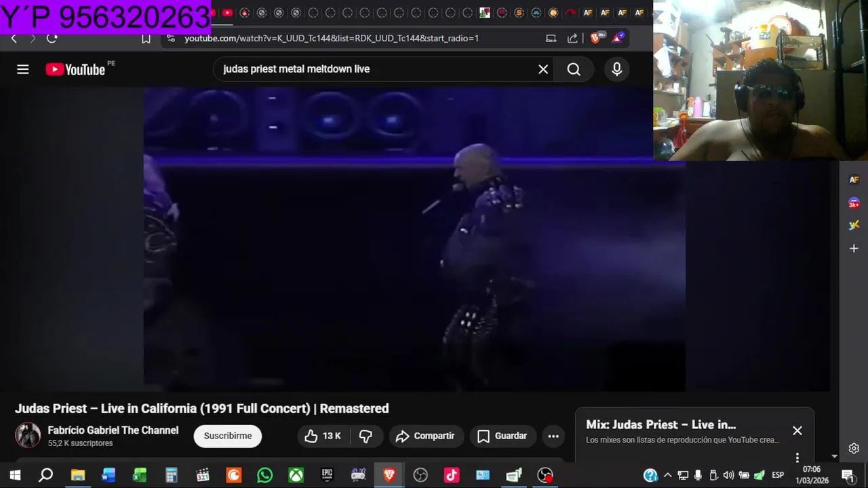Image resolution: width=868 pixels, height=488 pixels.
Task: Open the AF sidebar panel icon
Action: coord(854,180)
